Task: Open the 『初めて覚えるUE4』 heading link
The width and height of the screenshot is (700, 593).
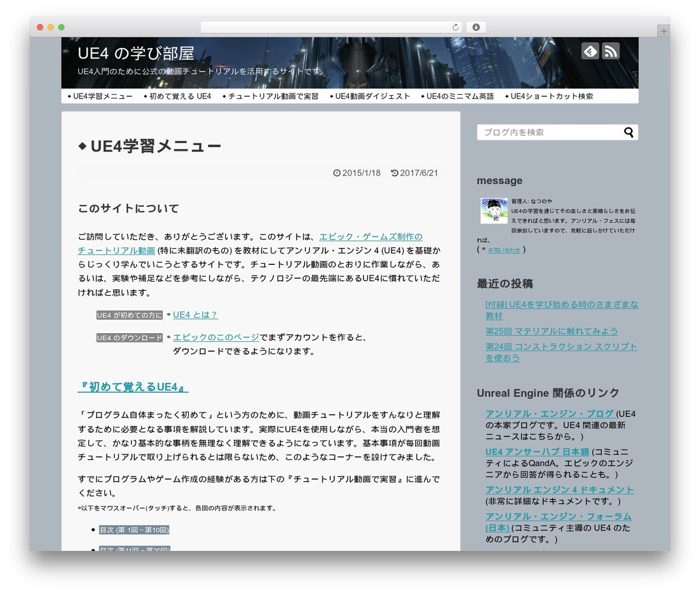Action: [133, 387]
